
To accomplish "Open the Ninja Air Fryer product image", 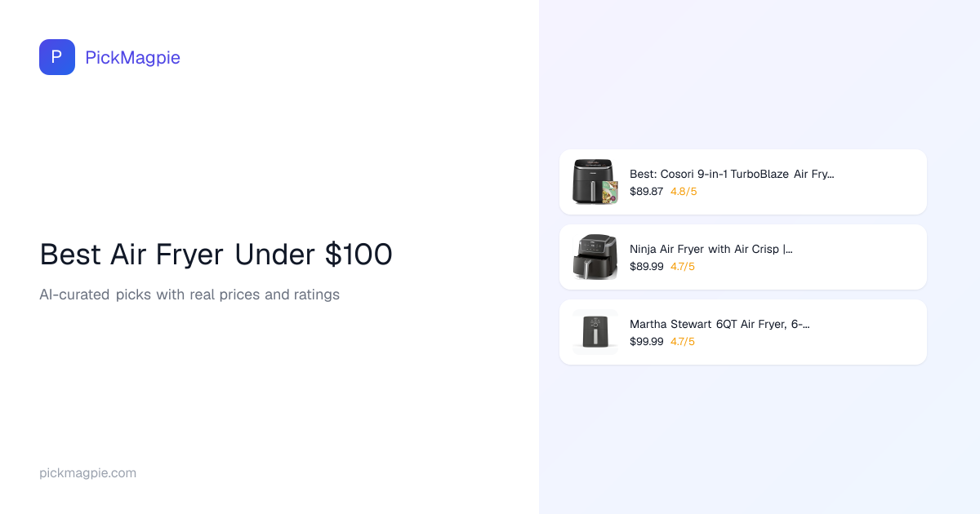I will point(595,257).
